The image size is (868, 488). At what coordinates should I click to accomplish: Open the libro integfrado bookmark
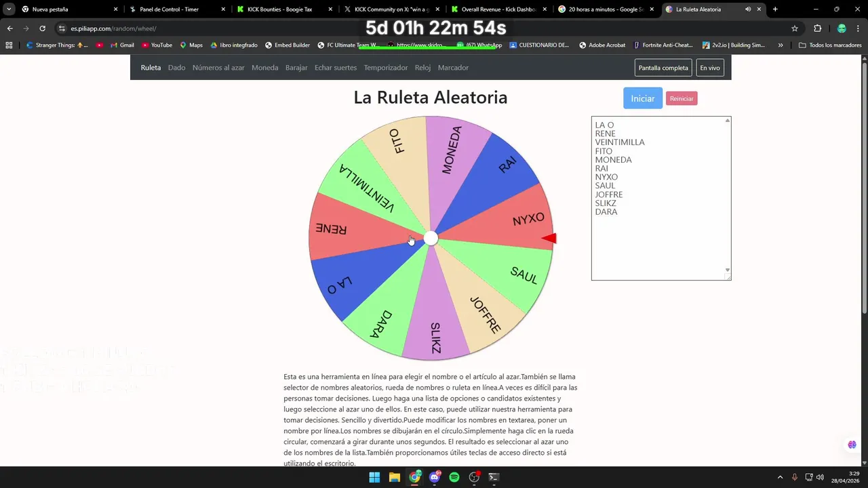click(234, 45)
